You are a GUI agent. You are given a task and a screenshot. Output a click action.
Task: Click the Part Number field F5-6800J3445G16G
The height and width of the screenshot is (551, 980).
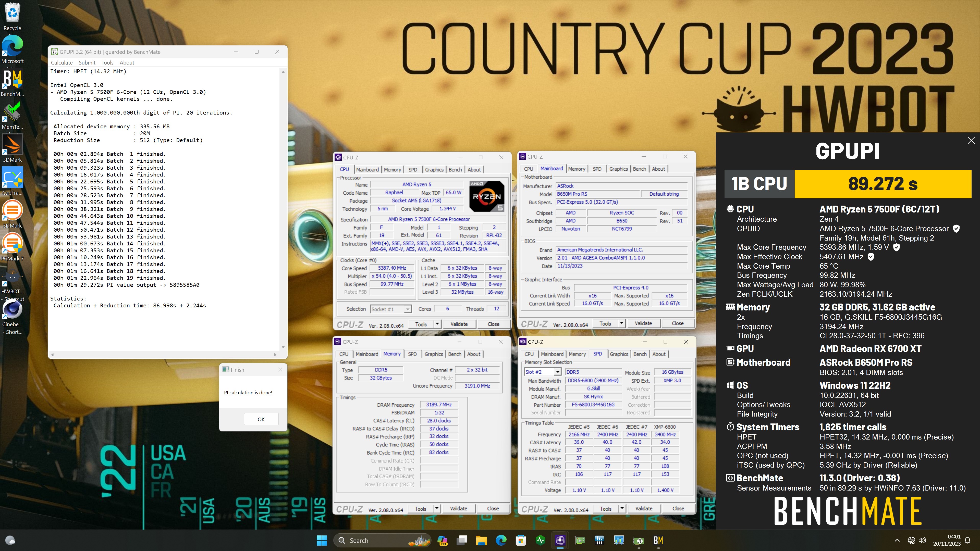click(593, 405)
